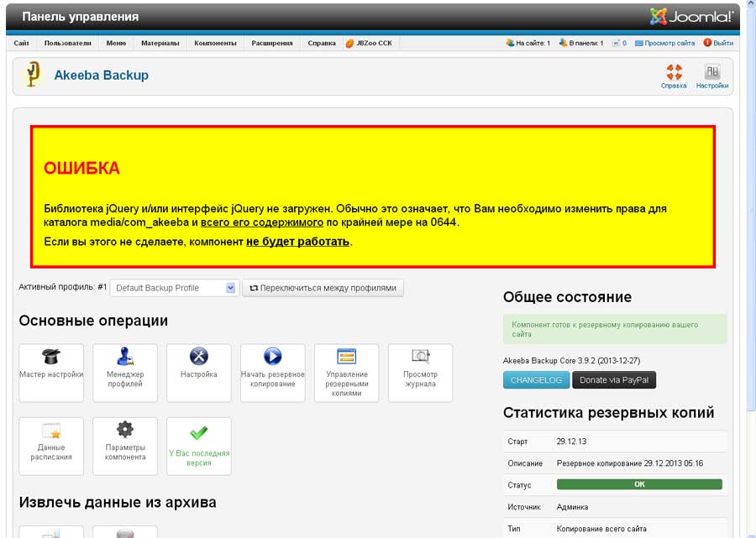Click Переключиться между профилями button
This screenshot has width=756, height=538.
[323, 288]
